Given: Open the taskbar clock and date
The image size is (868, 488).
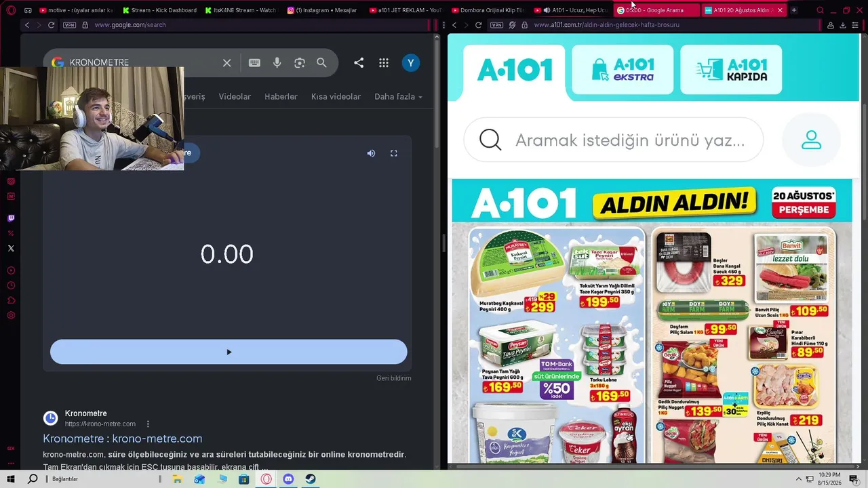Looking at the screenshot, I should (x=829, y=479).
